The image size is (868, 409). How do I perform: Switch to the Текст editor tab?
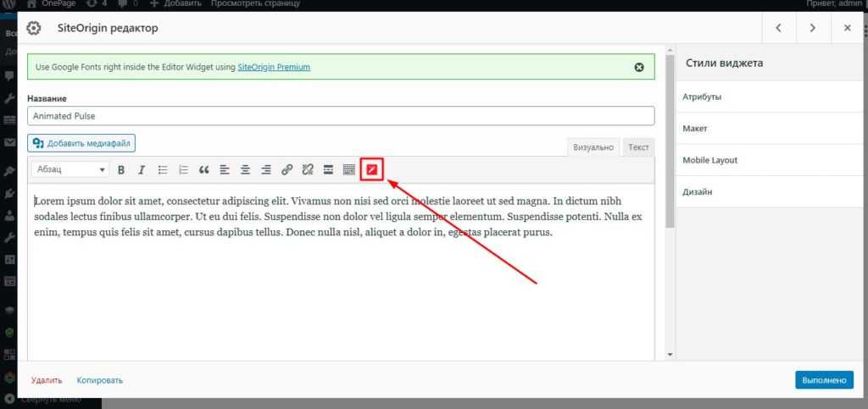638,147
